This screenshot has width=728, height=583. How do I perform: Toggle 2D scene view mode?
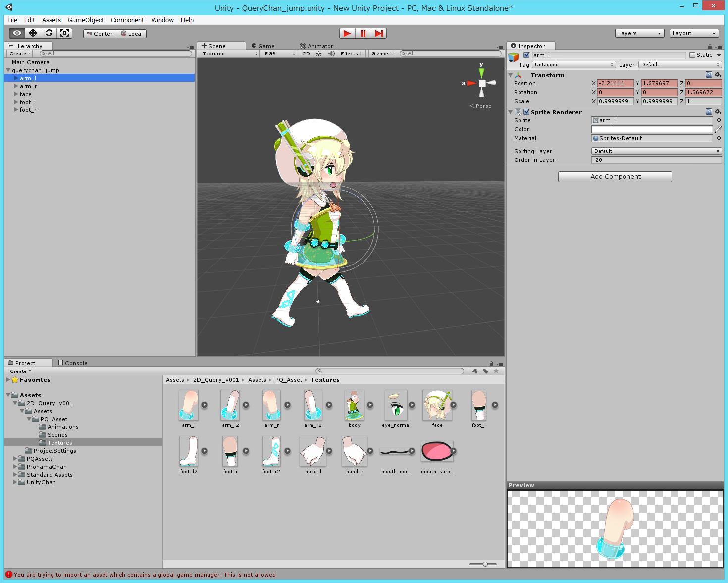click(x=306, y=53)
